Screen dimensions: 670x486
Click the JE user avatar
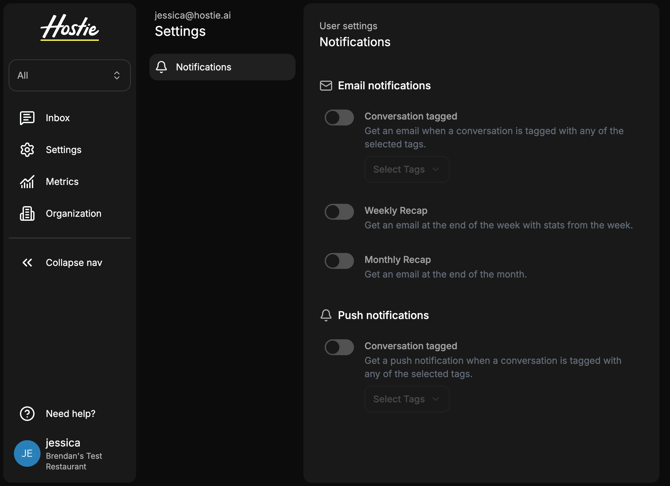(x=27, y=454)
